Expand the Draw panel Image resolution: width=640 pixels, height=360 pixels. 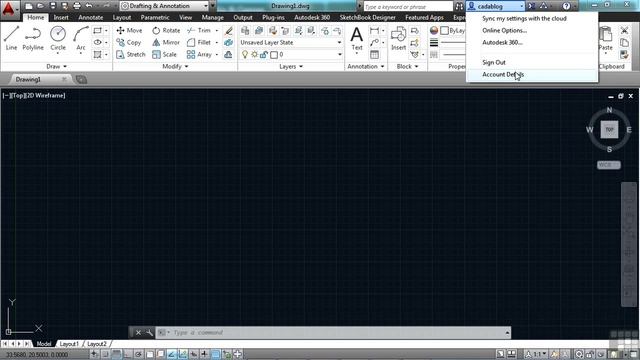pyautogui.click(x=56, y=67)
